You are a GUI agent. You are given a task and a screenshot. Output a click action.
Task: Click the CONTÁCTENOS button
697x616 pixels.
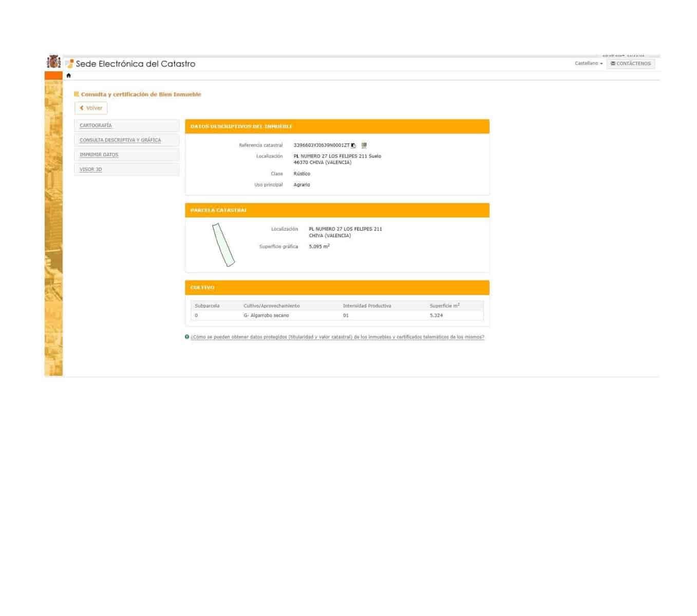(630, 64)
